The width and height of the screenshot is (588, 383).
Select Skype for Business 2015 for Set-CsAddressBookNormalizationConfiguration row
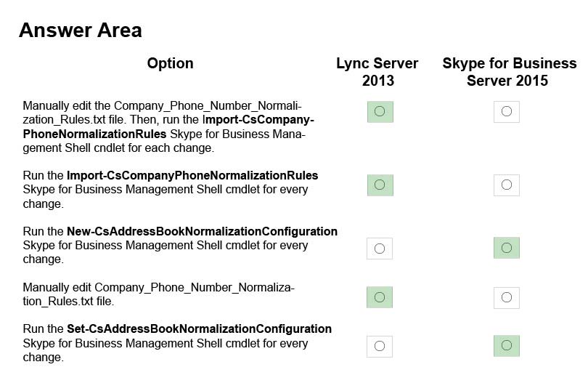[506, 345]
